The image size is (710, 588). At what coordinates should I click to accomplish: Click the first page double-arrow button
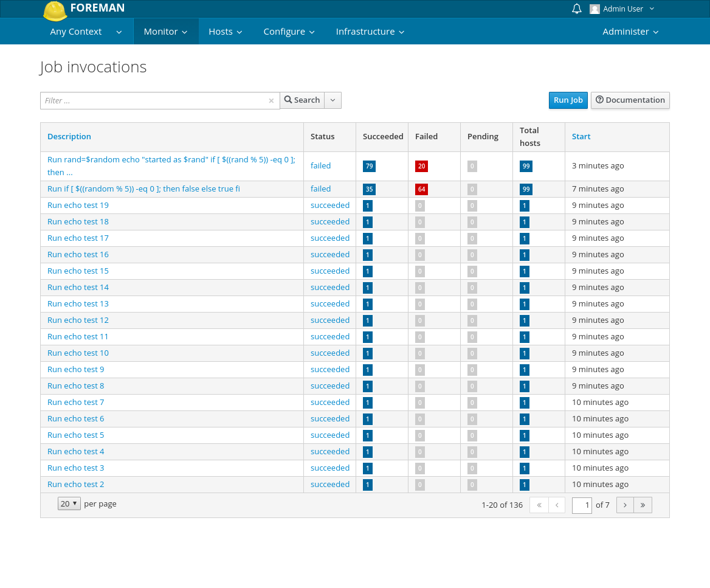(x=539, y=505)
